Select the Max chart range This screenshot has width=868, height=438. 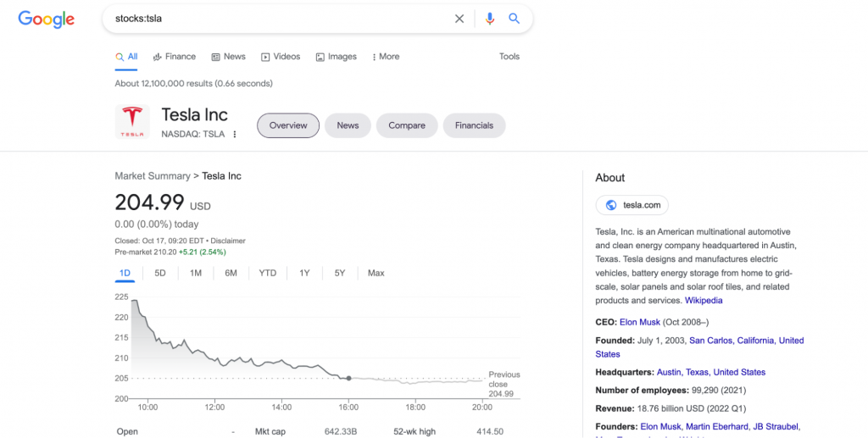376,273
